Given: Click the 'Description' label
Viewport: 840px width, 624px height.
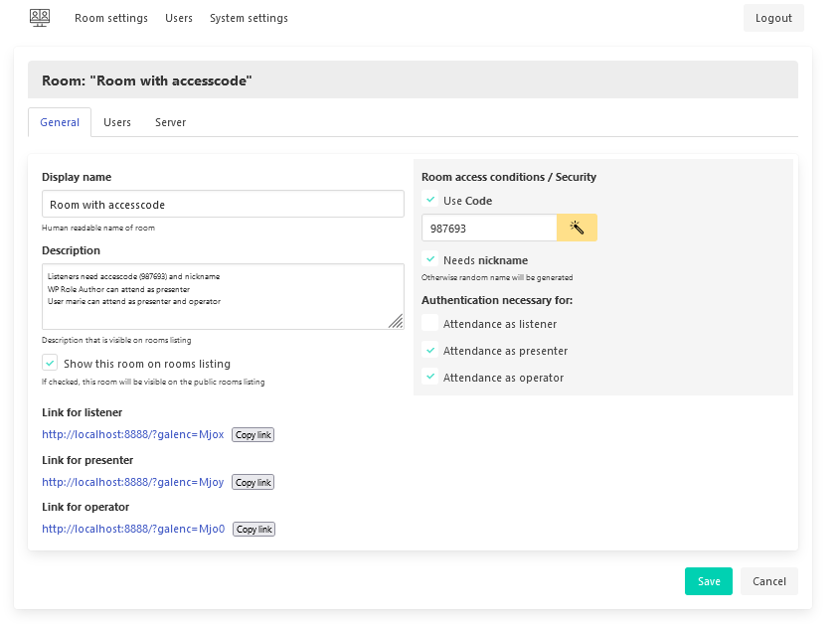Looking at the screenshot, I should pos(71,250).
